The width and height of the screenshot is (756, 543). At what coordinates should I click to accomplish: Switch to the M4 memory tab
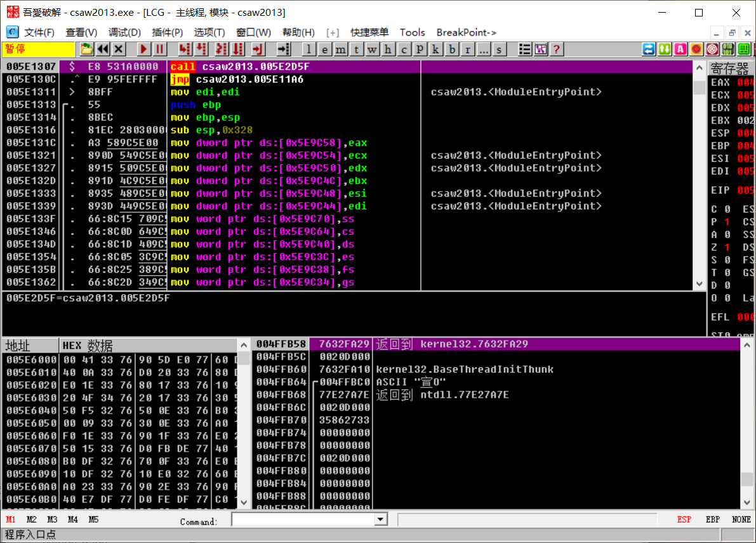(73, 520)
